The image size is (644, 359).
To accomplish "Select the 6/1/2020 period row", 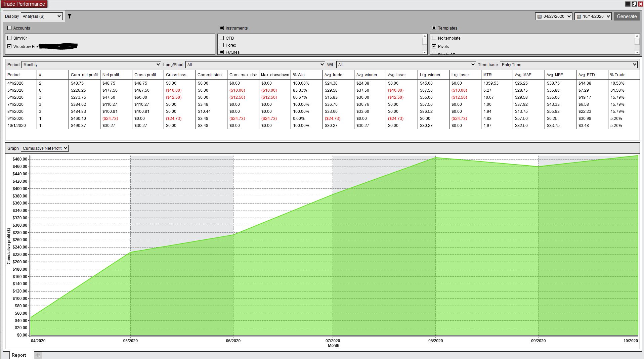I will point(322,97).
